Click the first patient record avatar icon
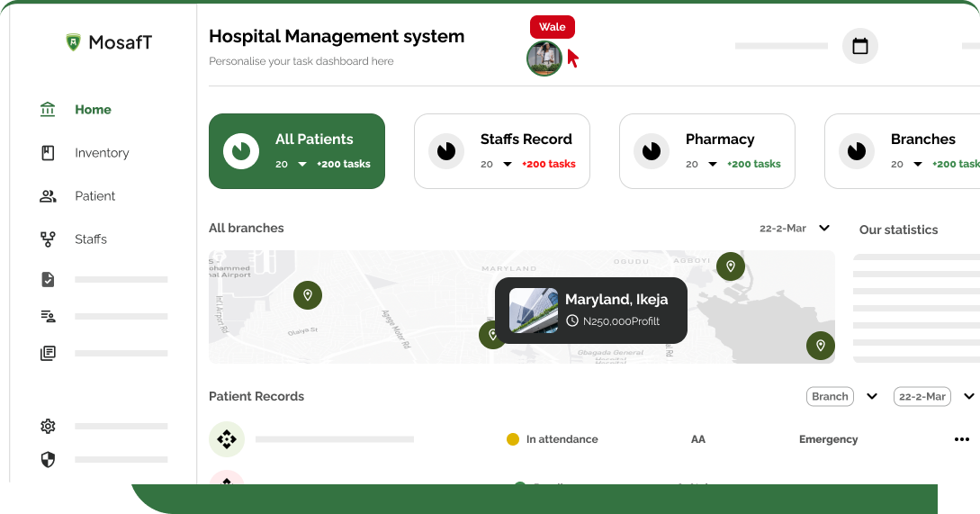The height and width of the screenshot is (514, 980). click(226, 439)
